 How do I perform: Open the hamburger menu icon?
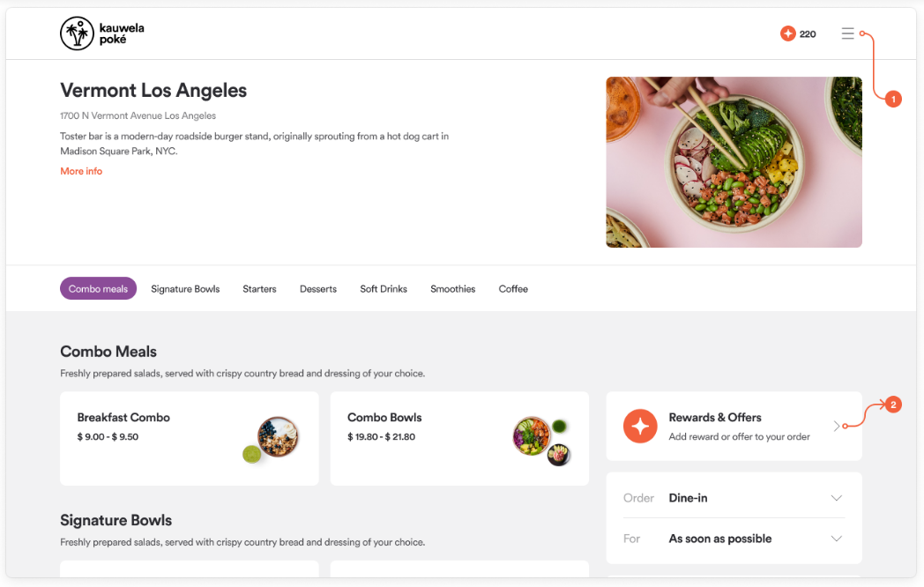click(847, 33)
